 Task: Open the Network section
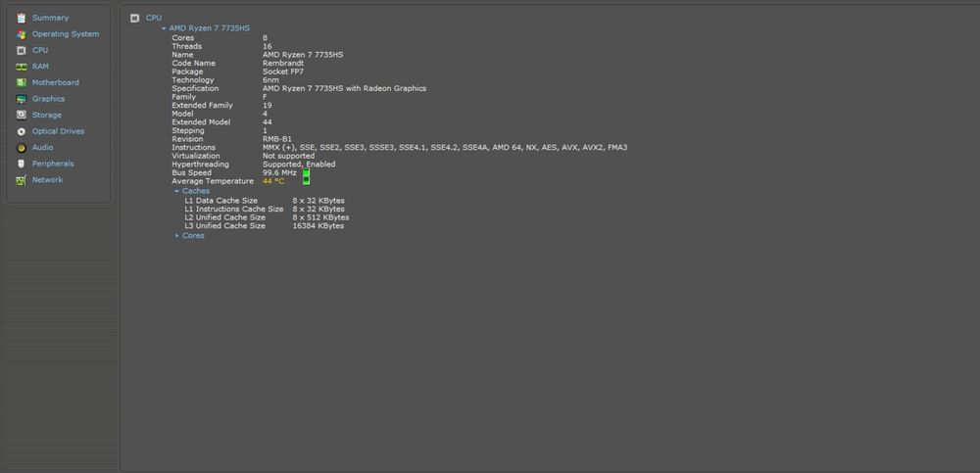47,180
